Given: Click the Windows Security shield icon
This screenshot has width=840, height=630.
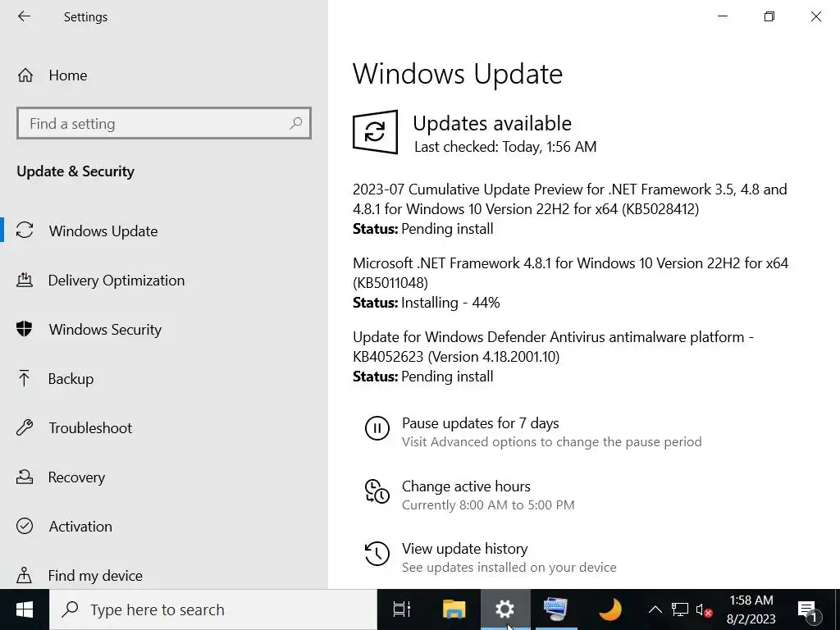Looking at the screenshot, I should [25, 329].
